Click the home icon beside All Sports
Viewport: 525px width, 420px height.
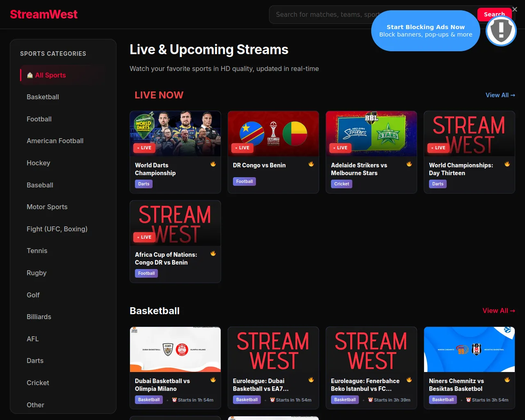(30, 75)
